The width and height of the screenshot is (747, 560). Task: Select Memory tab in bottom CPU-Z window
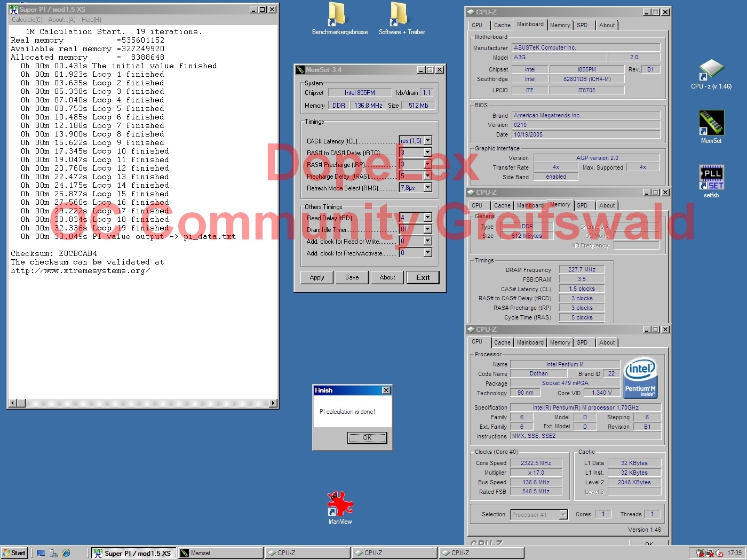pyautogui.click(x=560, y=342)
